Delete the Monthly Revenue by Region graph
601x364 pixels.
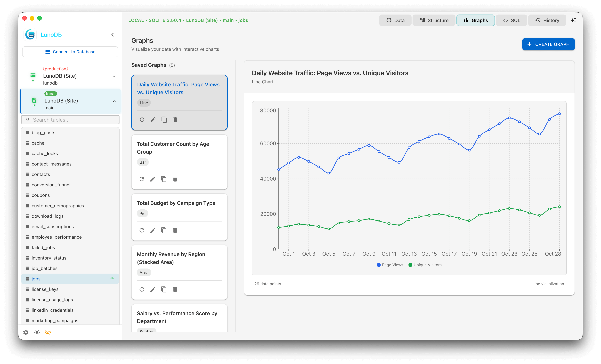coord(175,289)
